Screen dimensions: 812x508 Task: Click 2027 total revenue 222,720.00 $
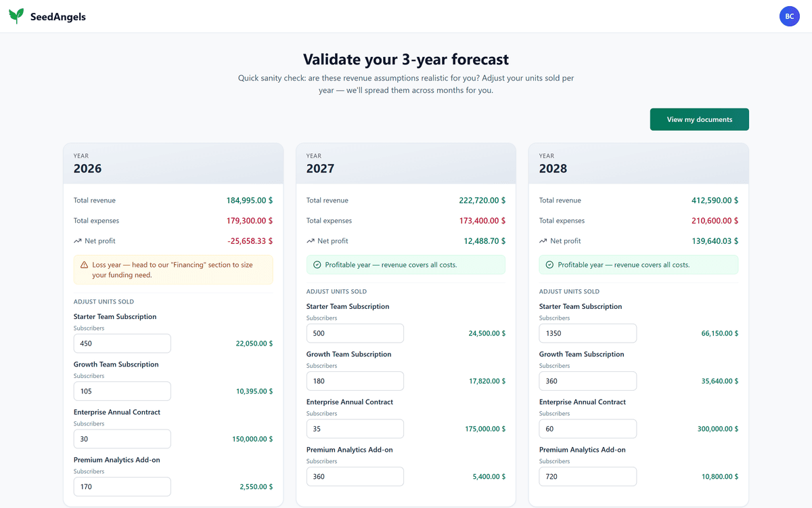tap(482, 200)
